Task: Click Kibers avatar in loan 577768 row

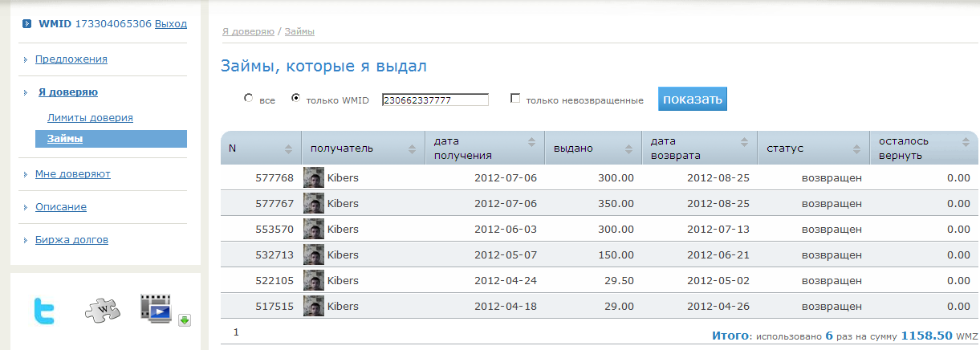Action: (314, 178)
